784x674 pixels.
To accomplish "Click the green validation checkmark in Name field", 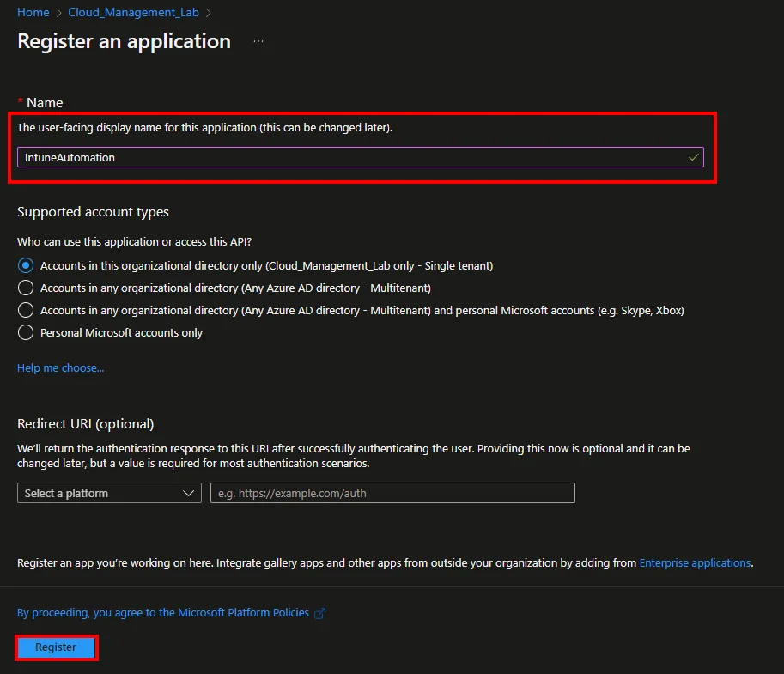I will (x=693, y=157).
